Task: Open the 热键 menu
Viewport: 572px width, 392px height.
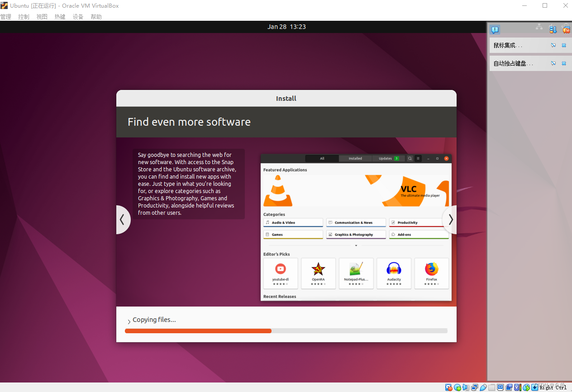Action: pos(60,17)
